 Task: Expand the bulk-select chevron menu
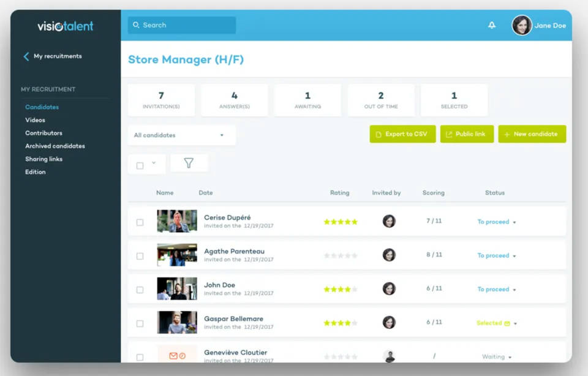154,163
